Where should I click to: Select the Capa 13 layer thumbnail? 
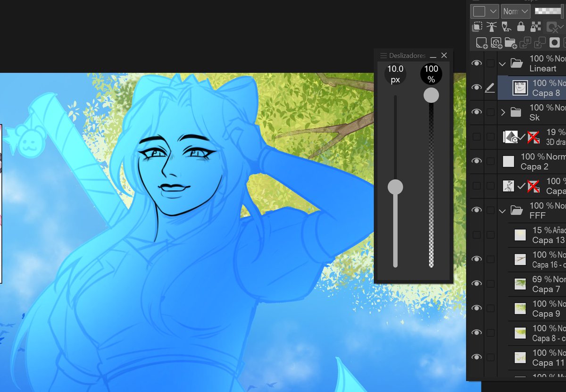click(520, 235)
